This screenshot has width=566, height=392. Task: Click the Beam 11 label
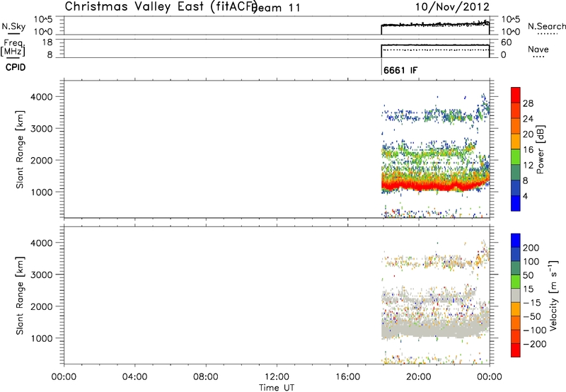pos(277,8)
